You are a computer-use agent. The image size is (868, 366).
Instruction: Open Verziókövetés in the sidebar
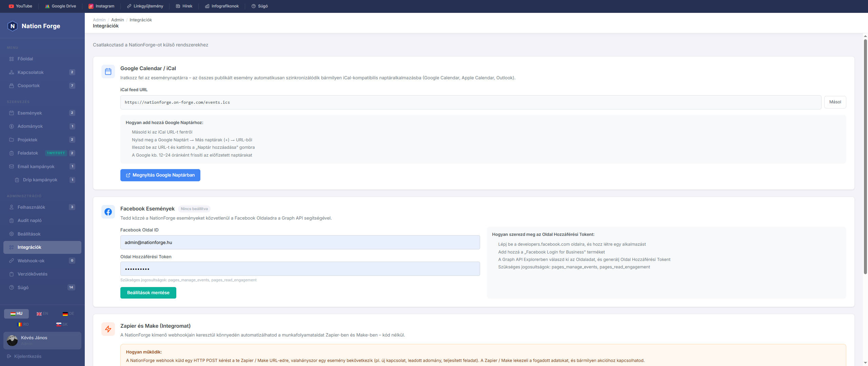click(42, 274)
